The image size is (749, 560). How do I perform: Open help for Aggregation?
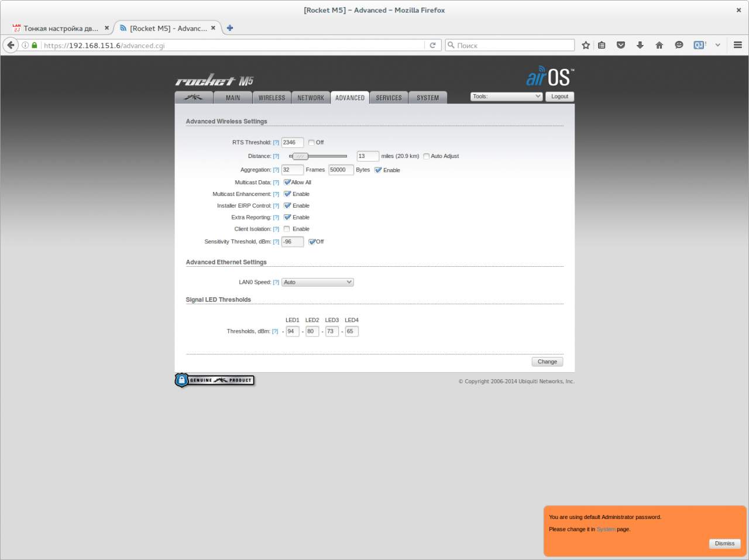tap(276, 170)
